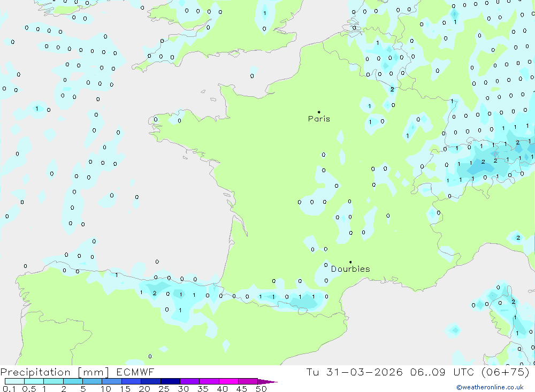
Task: Click the '45' legend scale value
Action: tap(242, 389)
